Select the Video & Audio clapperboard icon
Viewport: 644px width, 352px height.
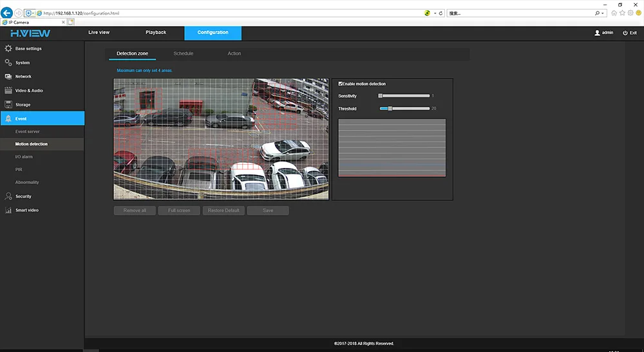tap(8, 91)
